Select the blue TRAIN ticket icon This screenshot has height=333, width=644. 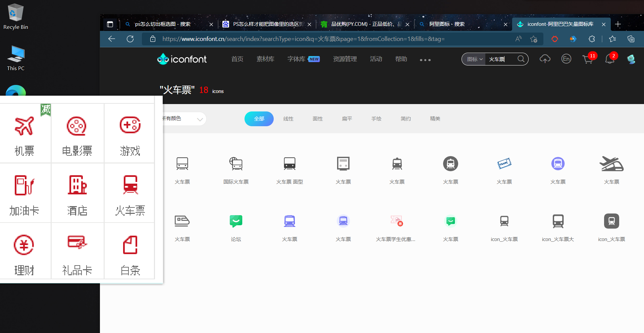(504, 164)
